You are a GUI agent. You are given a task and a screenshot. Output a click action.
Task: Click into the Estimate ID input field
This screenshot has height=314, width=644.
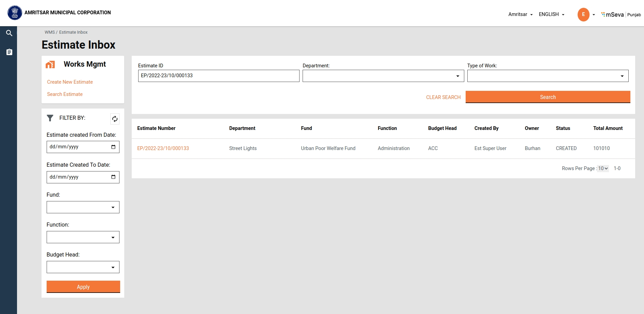click(219, 76)
